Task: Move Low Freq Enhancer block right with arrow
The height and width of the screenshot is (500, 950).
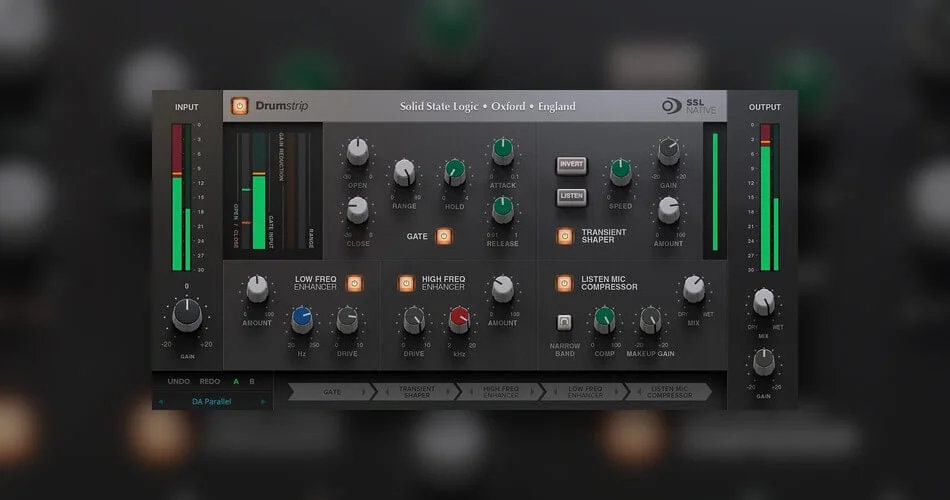Action: pos(616,392)
